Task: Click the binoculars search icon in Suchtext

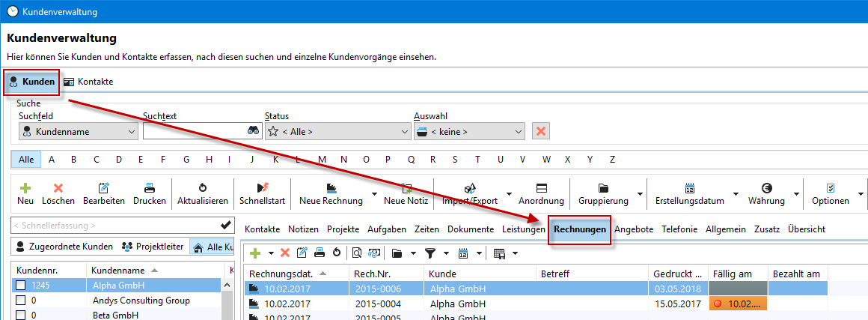Action: pyautogui.click(x=253, y=131)
